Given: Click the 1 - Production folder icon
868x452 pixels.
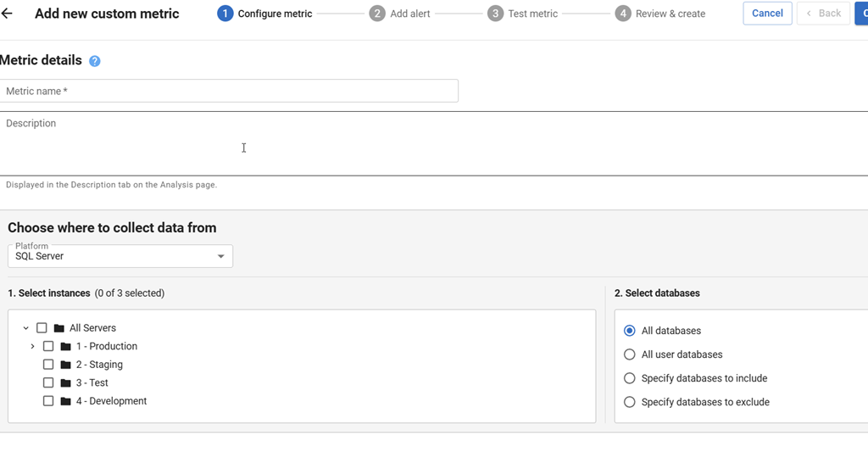Looking at the screenshot, I should point(66,347).
